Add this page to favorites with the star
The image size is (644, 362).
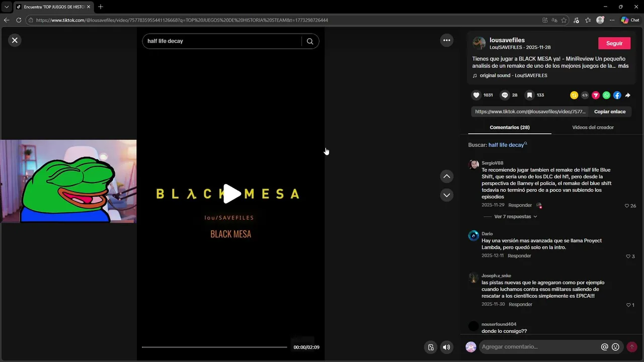[564, 20]
